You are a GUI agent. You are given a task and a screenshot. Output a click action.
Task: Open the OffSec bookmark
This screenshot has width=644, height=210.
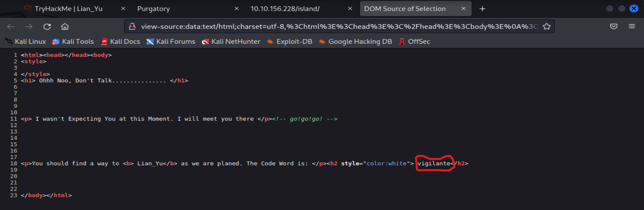415,42
